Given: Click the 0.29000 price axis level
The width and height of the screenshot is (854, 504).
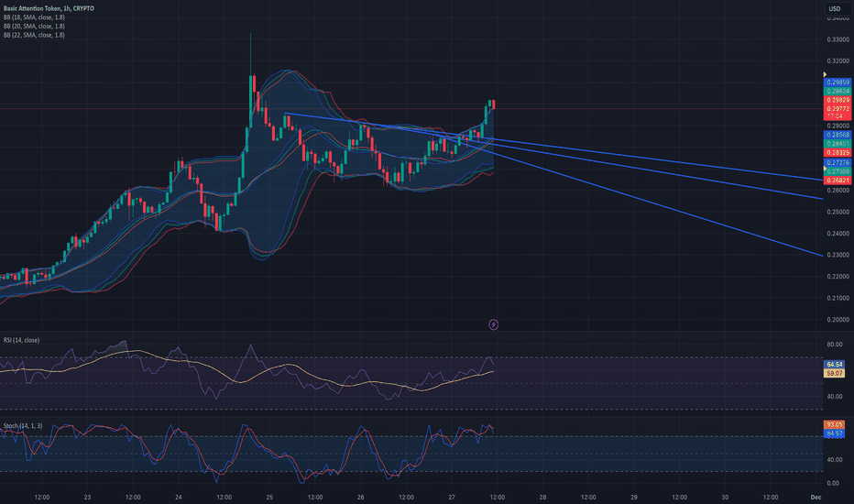Looking at the screenshot, I should coord(838,126).
